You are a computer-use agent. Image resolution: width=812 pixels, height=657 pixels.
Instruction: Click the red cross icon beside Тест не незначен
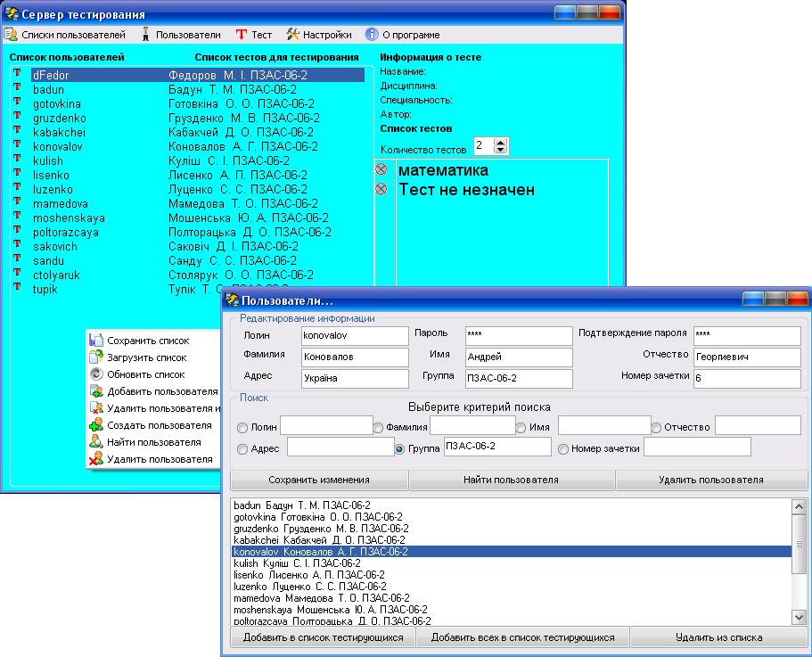pos(381,189)
